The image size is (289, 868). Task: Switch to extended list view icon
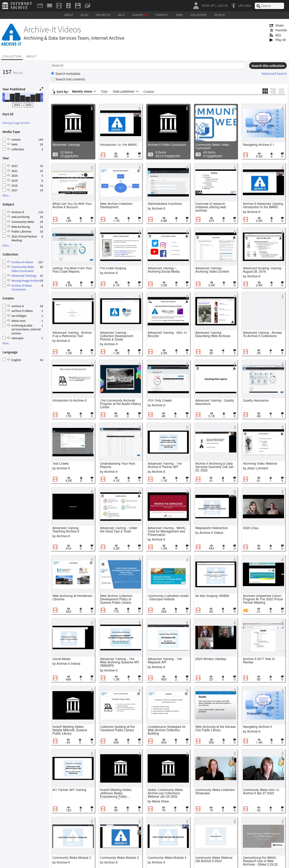(x=273, y=91)
